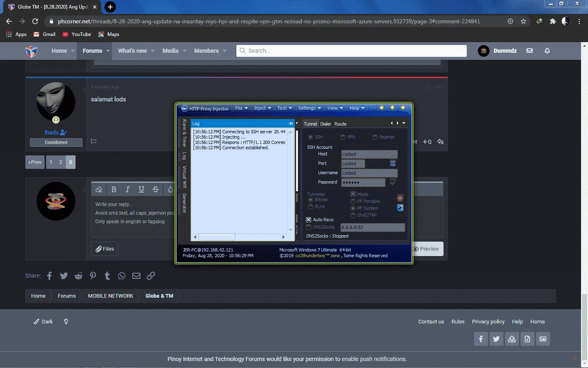Click the IDM extension icon in Chrome toolbar
The height and width of the screenshot is (368, 588).
click(x=539, y=21)
